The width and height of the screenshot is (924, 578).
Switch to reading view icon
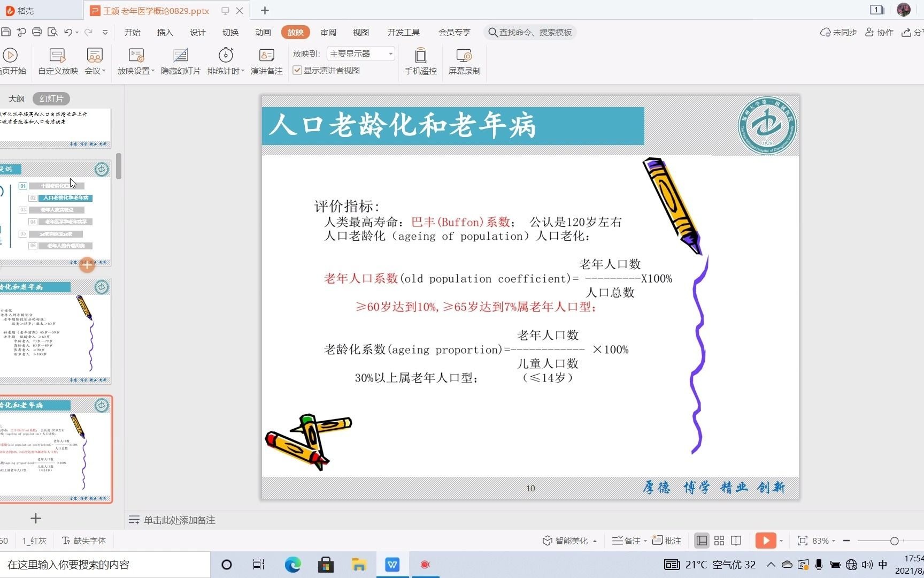(x=736, y=541)
